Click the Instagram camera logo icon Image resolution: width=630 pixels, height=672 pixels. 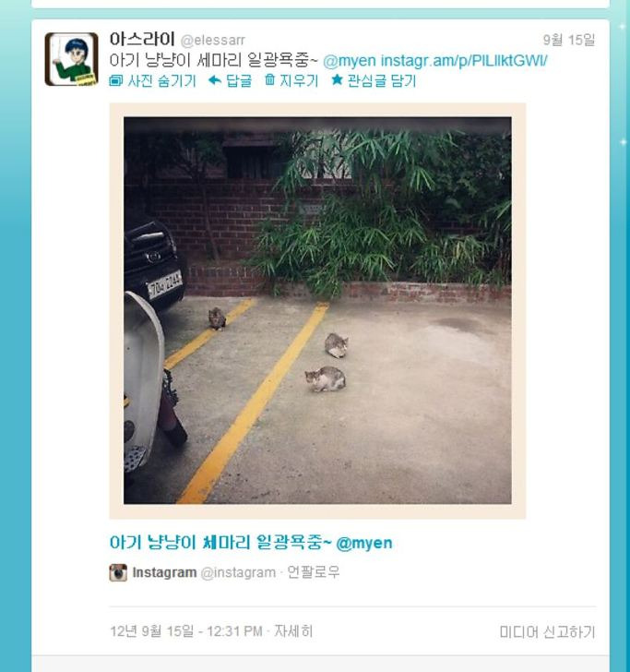click(x=118, y=572)
